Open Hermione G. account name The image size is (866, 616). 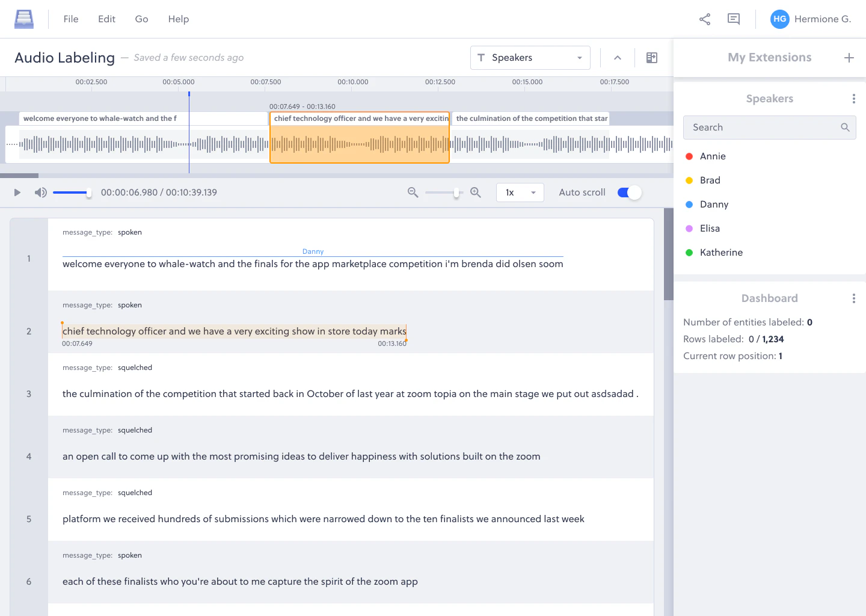[x=823, y=19]
